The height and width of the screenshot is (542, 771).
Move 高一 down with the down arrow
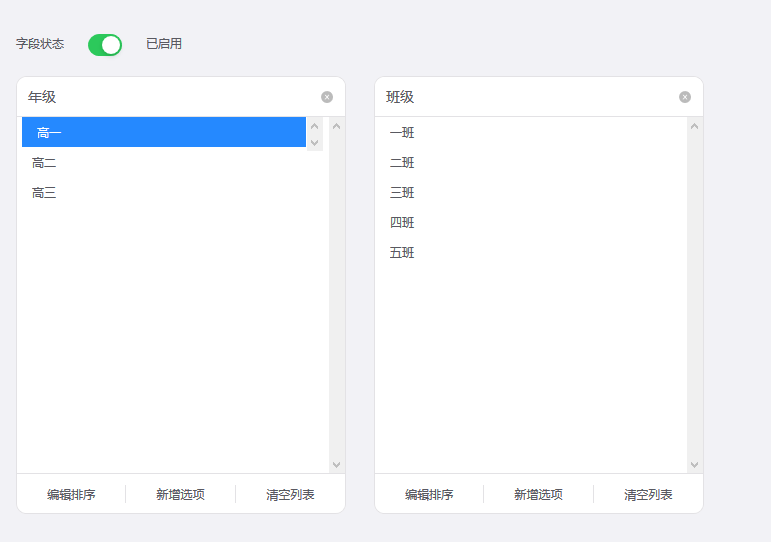coord(315,143)
